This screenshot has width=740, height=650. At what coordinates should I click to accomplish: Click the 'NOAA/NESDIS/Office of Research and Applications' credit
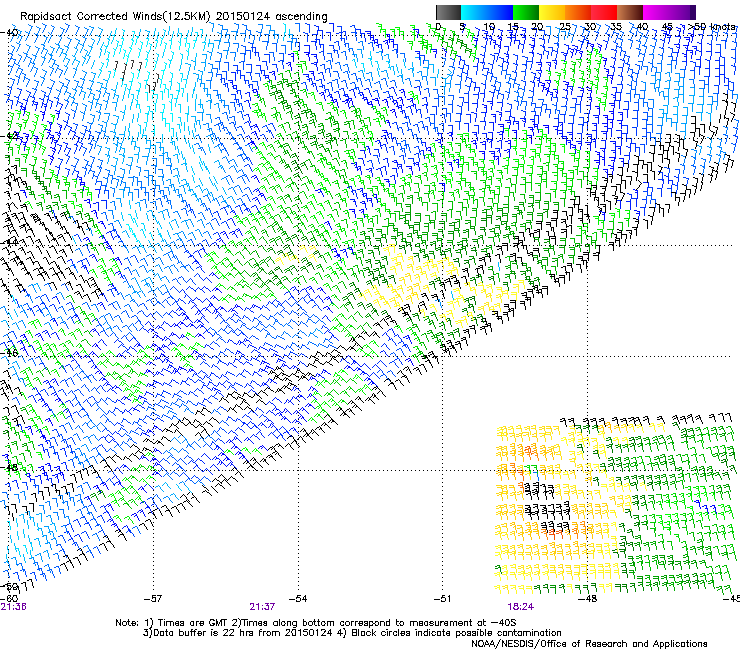[589, 643]
